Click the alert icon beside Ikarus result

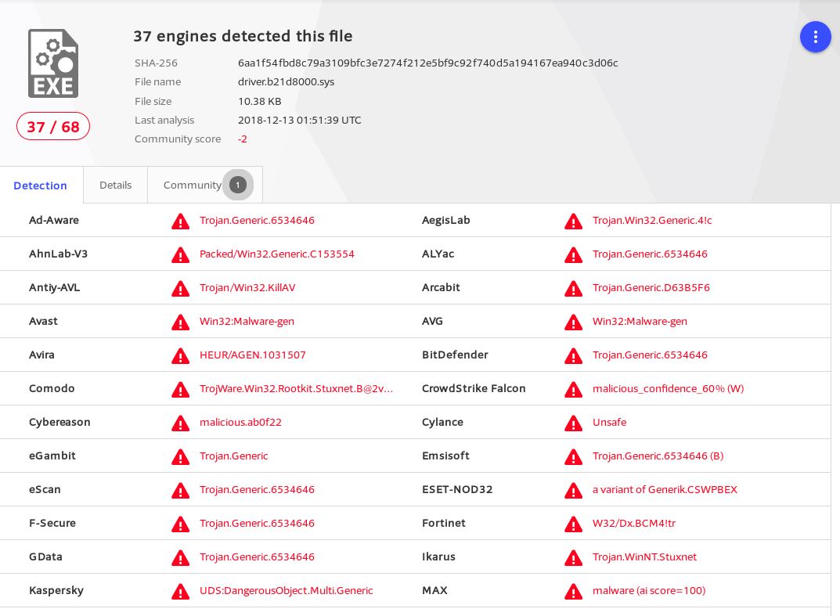[573, 558]
